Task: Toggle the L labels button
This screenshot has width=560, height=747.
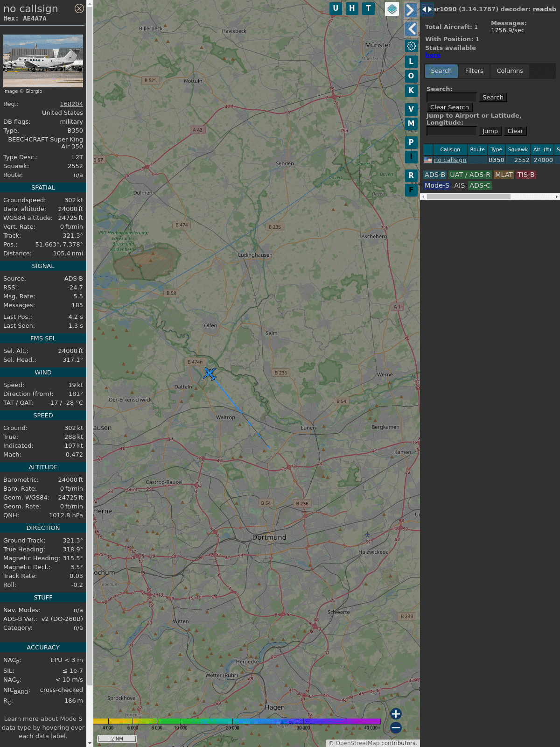Action: pos(411,61)
